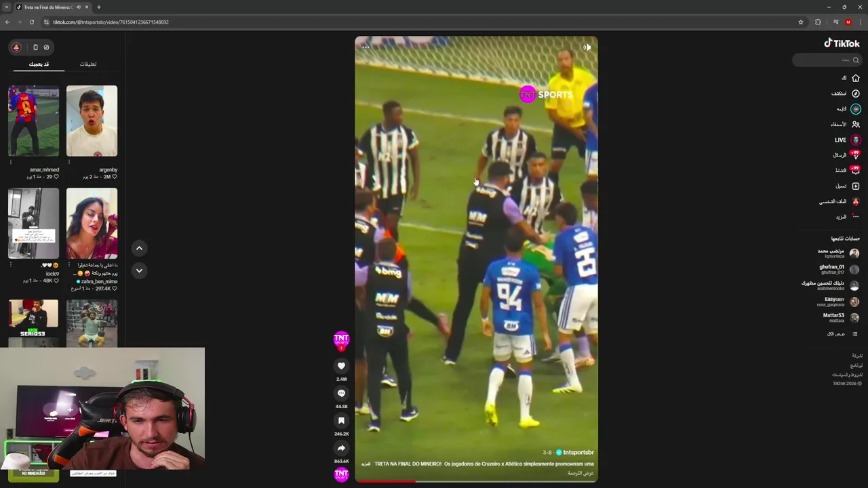Open options dots under amar_mhmed thumbnail
The image size is (868, 488).
point(10,162)
